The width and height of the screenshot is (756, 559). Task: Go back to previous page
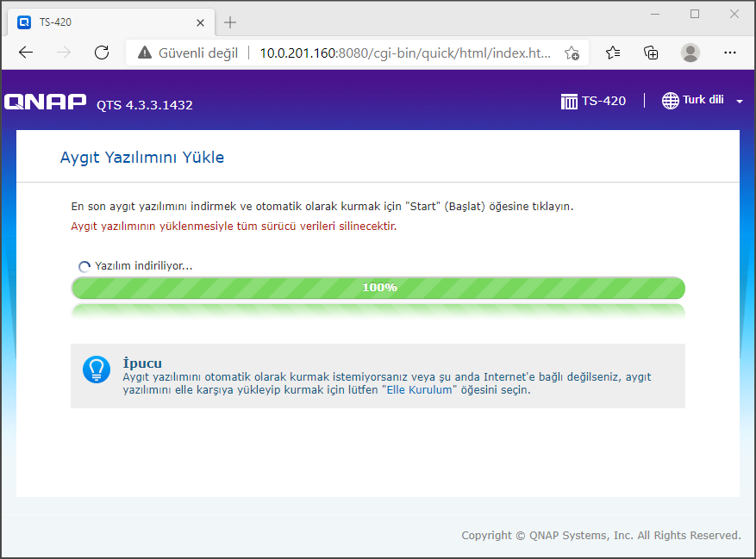tap(26, 53)
